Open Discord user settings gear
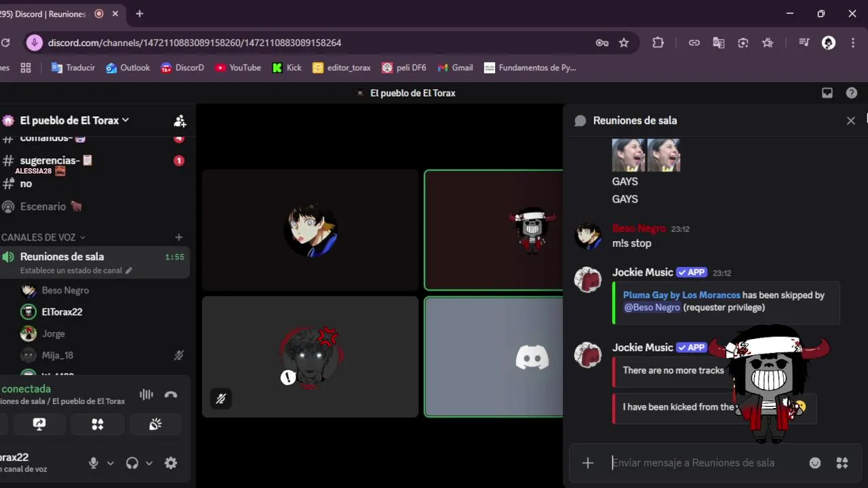 [171, 463]
